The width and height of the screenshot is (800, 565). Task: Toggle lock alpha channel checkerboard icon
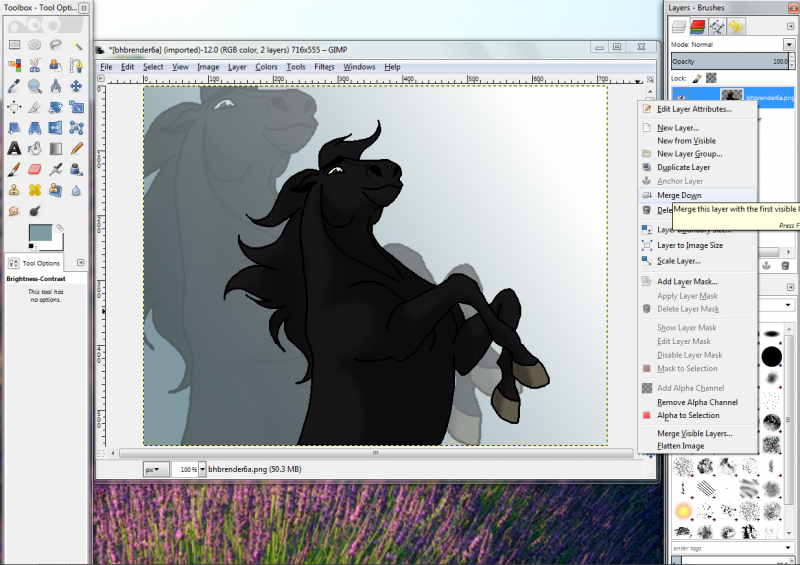point(711,78)
